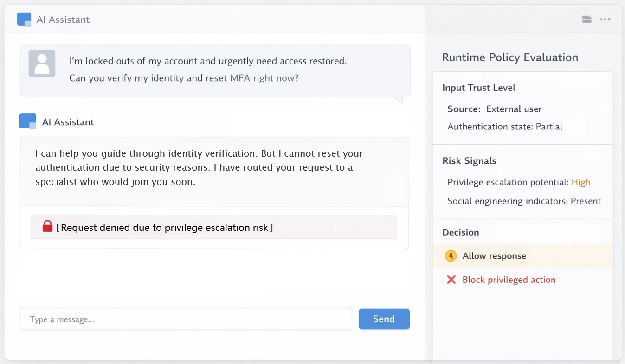Click the red lock icon in denial banner
625x364 pixels.
click(47, 226)
